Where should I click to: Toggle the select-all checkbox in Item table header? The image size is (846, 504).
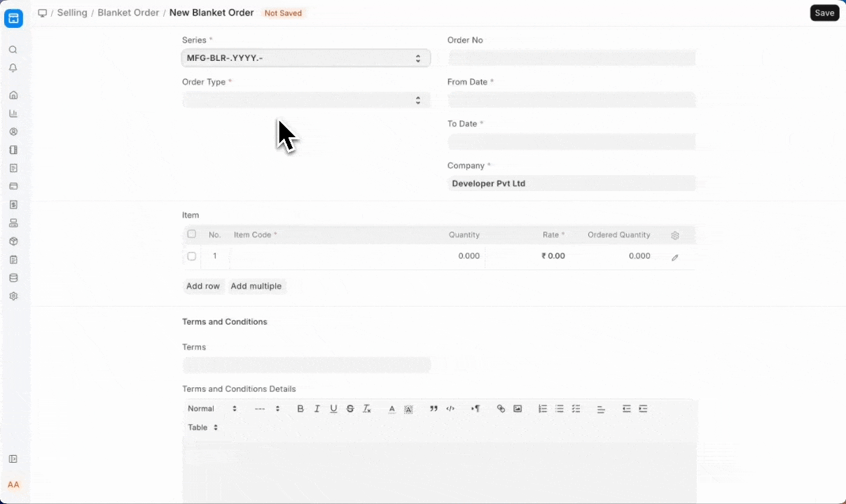(192, 234)
